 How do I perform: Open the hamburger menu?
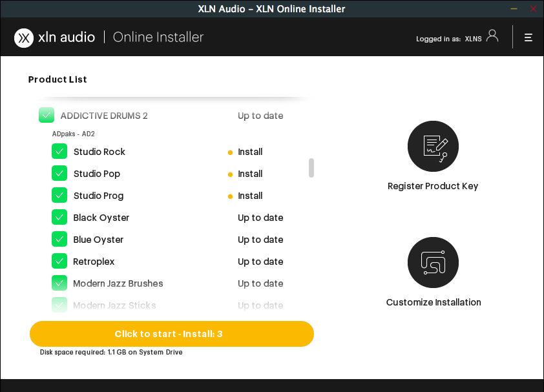(x=528, y=37)
